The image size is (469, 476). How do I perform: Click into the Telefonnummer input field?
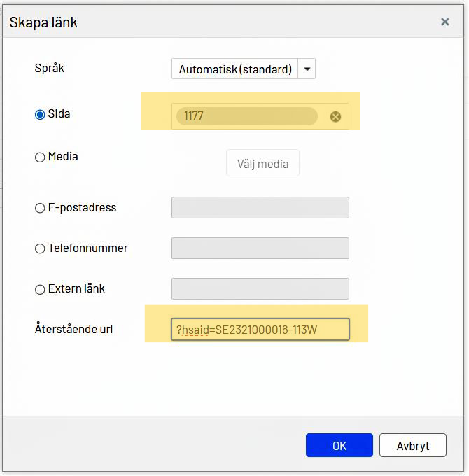click(260, 248)
